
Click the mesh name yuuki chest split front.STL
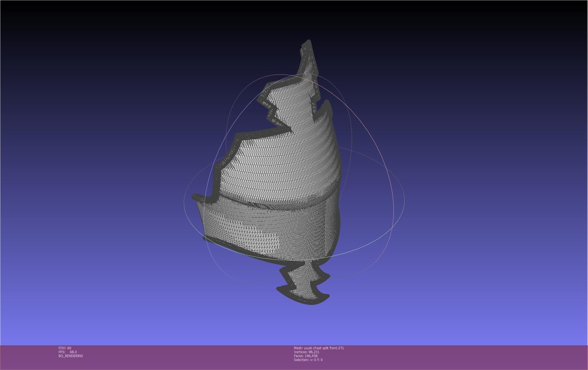319,348
